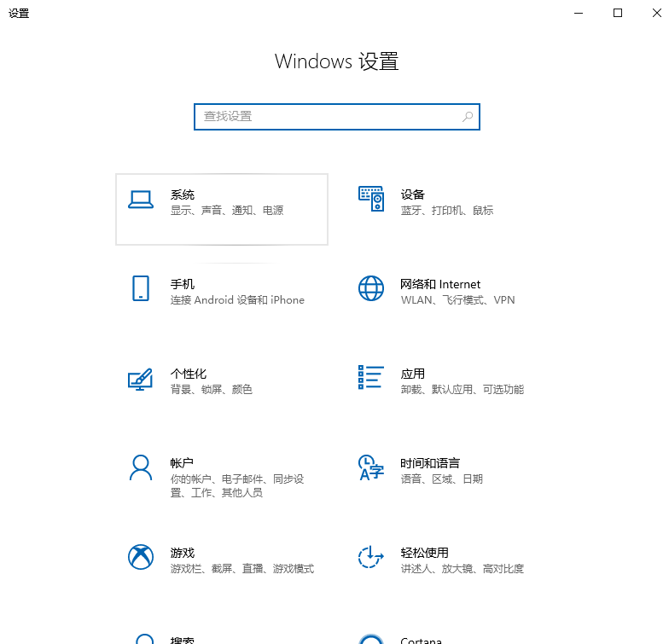Focus the 查找设置 search field

329,117
